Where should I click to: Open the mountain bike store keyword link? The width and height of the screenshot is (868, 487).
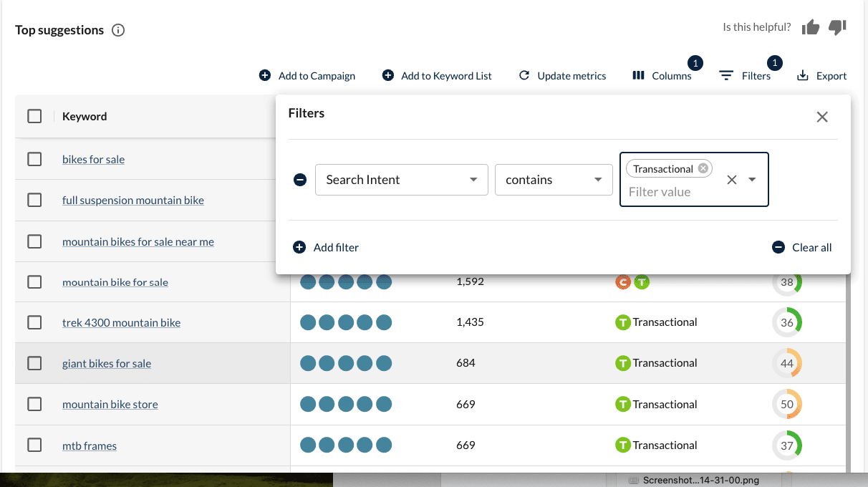pos(110,404)
